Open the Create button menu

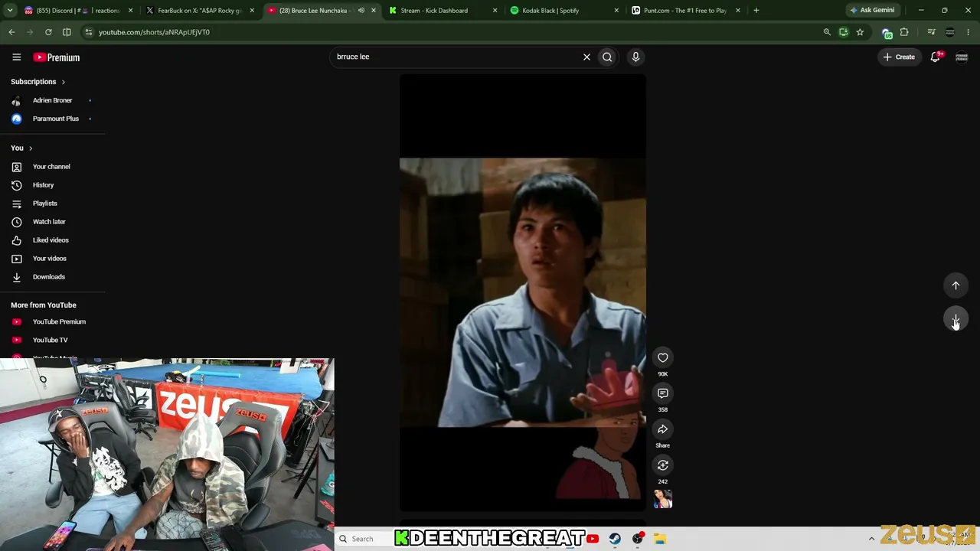899,57
